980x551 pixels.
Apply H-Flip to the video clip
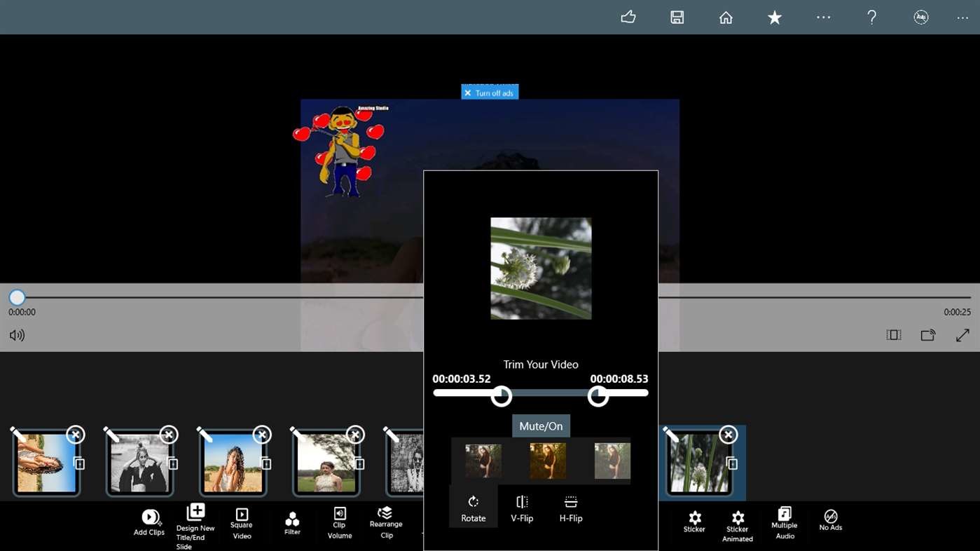point(570,506)
